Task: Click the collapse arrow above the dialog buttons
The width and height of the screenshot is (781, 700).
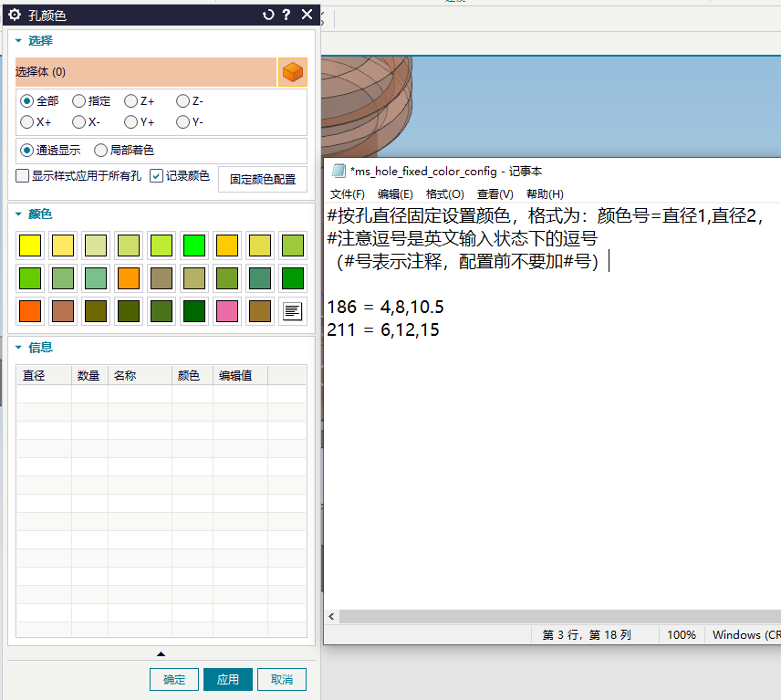Action: (161, 654)
